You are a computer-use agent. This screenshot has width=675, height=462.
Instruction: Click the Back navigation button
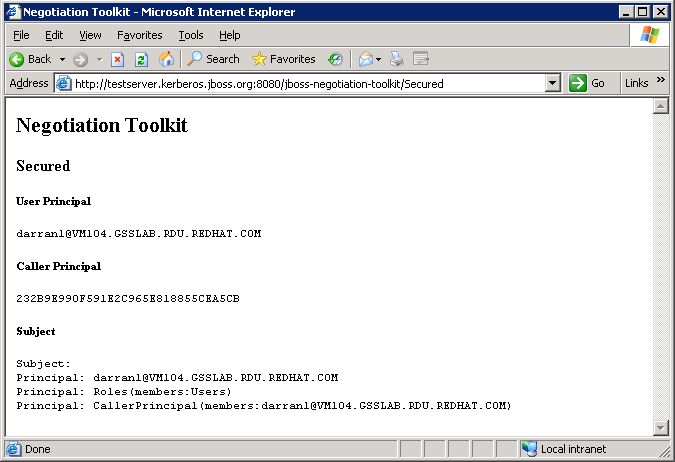(x=30, y=59)
